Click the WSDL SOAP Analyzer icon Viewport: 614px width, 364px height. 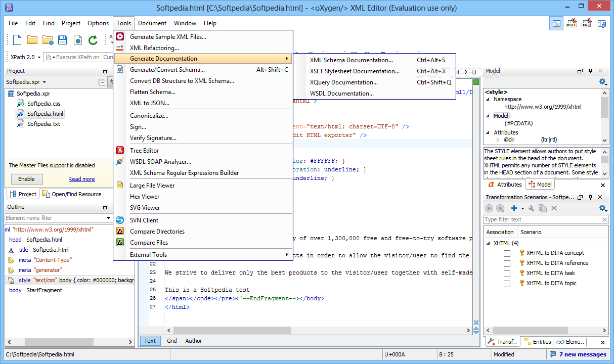point(120,162)
